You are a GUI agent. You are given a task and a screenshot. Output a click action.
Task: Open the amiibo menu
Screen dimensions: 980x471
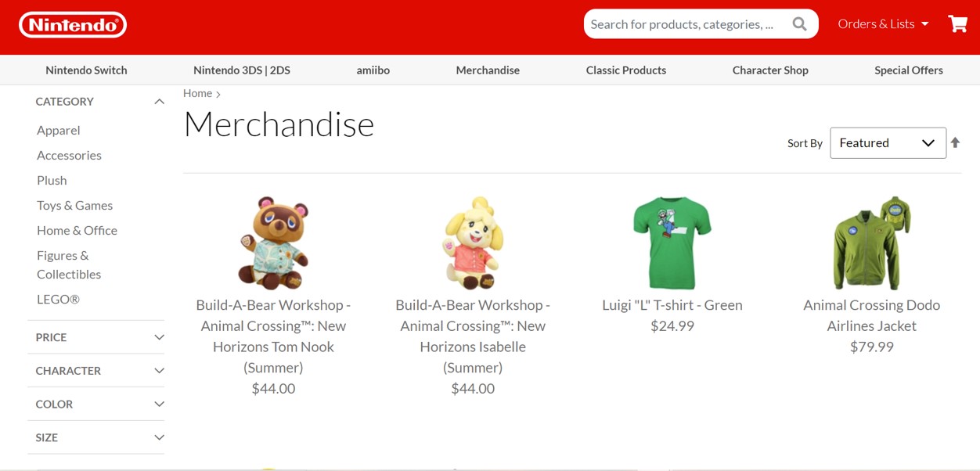click(x=373, y=70)
